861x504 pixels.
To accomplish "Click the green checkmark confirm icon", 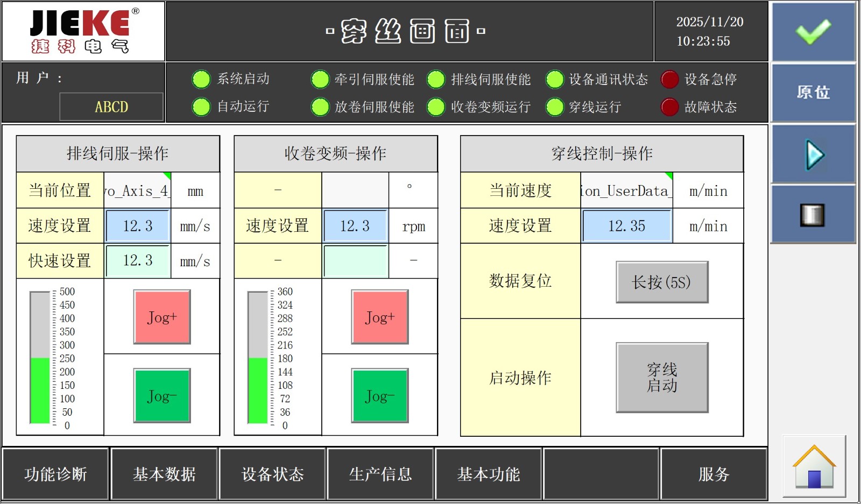I will 813,32.
